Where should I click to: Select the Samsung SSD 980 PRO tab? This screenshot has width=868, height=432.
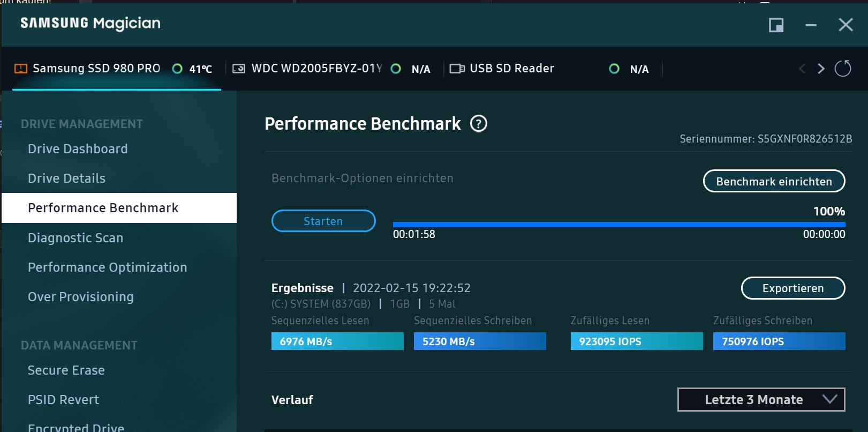click(117, 69)
